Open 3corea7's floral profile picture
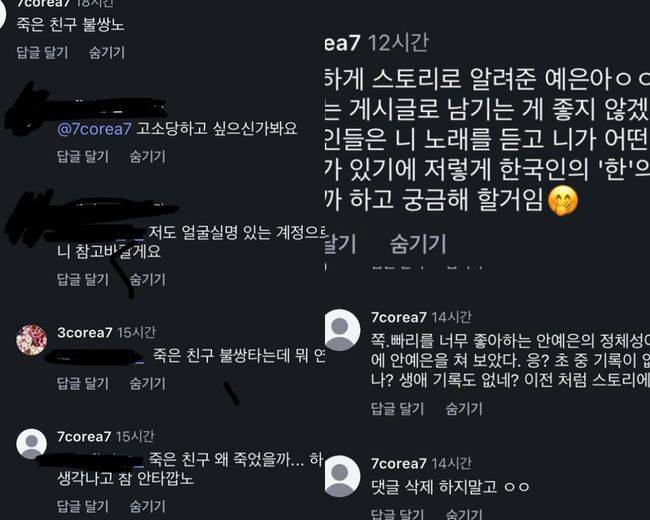This screenshot has height=520, width=650. click(32, 340)
